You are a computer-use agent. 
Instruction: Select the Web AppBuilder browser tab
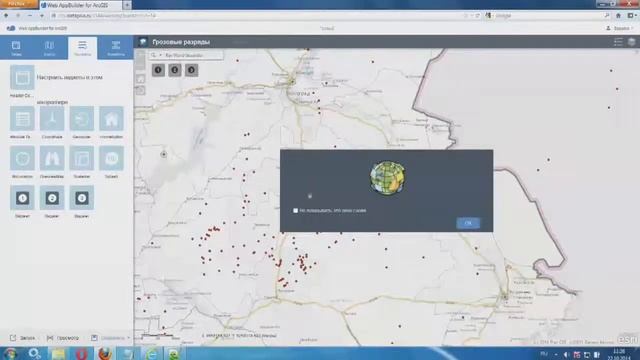[x=80, y=5]
